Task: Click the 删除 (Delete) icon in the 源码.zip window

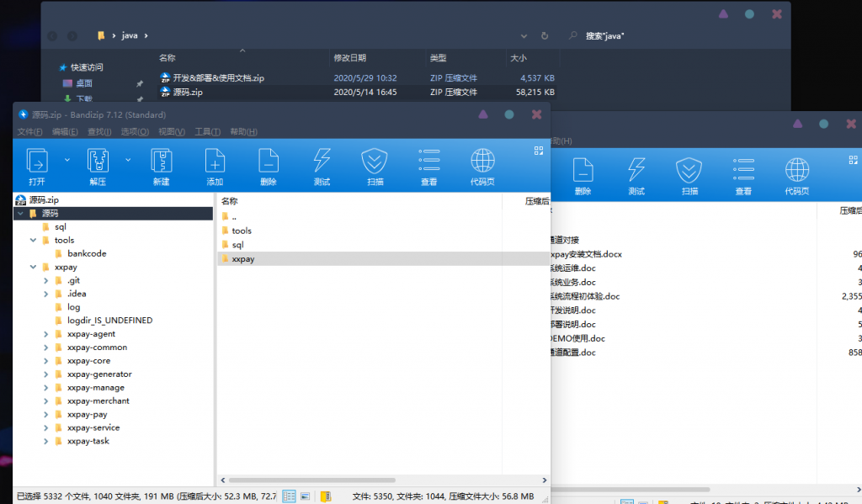Action: 269,162
